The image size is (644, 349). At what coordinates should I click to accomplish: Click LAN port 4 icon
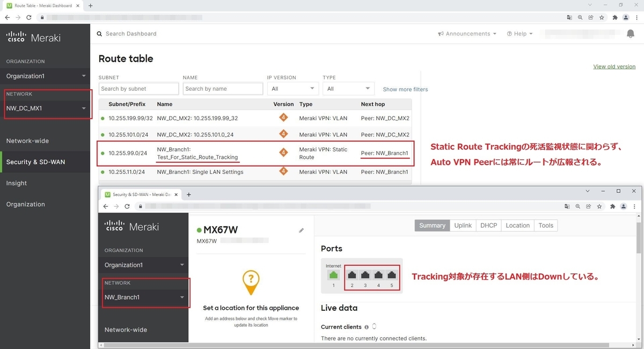coord(378,274)
